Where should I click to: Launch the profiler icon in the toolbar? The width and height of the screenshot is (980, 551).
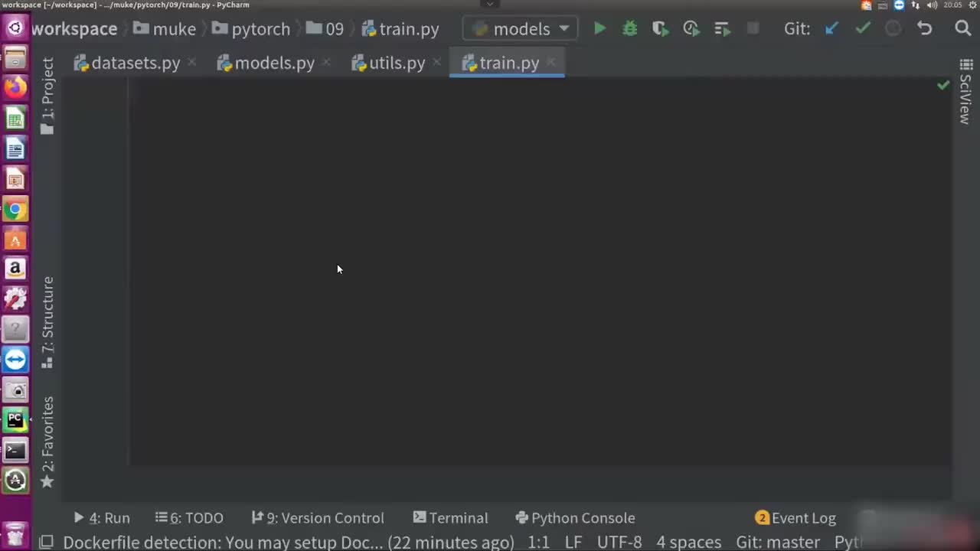[691, 29]
